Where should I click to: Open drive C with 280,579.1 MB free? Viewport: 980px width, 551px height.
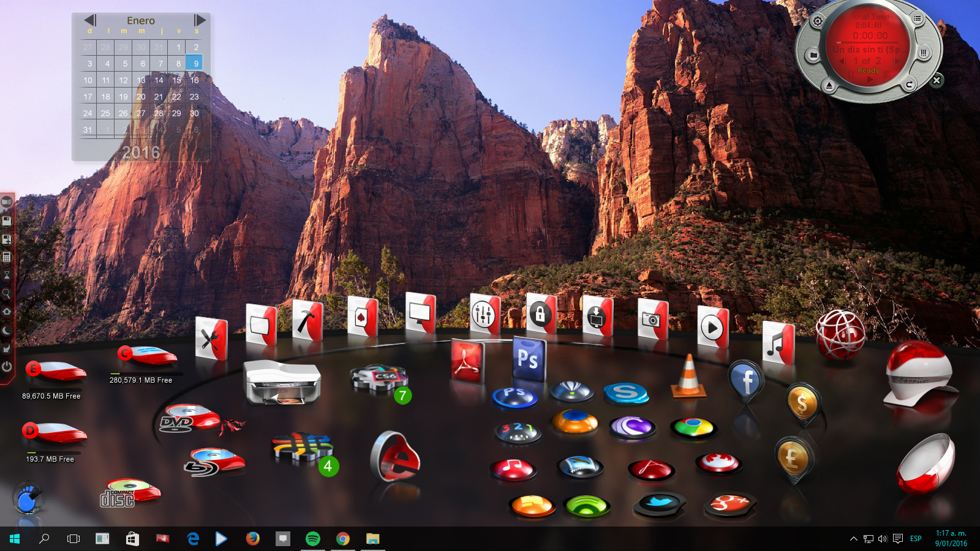pyautogui.click(x=147, y=355)
